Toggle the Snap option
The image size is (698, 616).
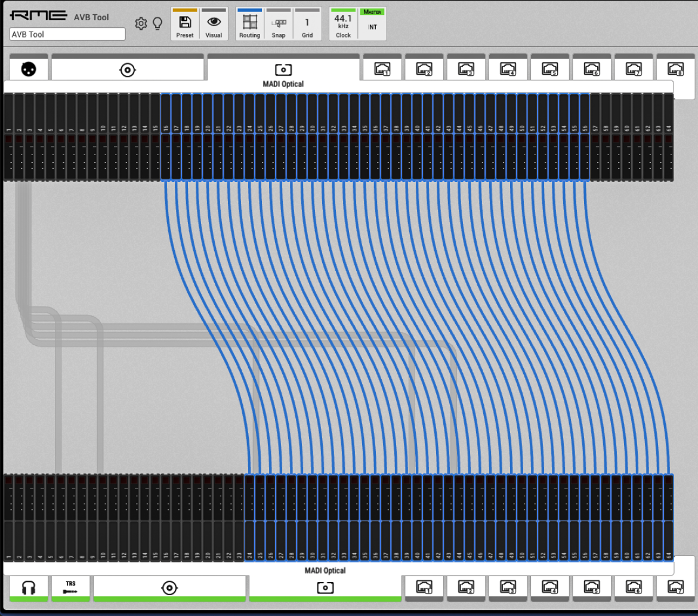pyautogui.click(x=279, y=24)
